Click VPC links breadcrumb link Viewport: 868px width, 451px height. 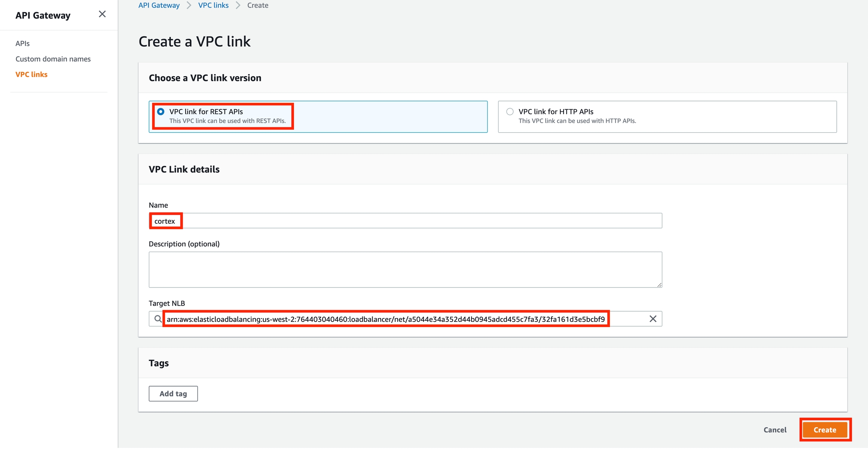click(x=213, y=5)
